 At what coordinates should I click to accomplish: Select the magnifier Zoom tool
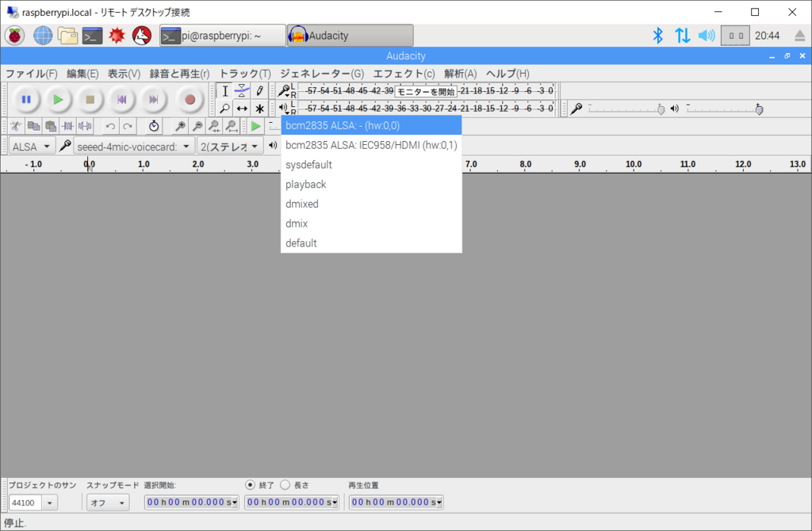coord(224,109)
